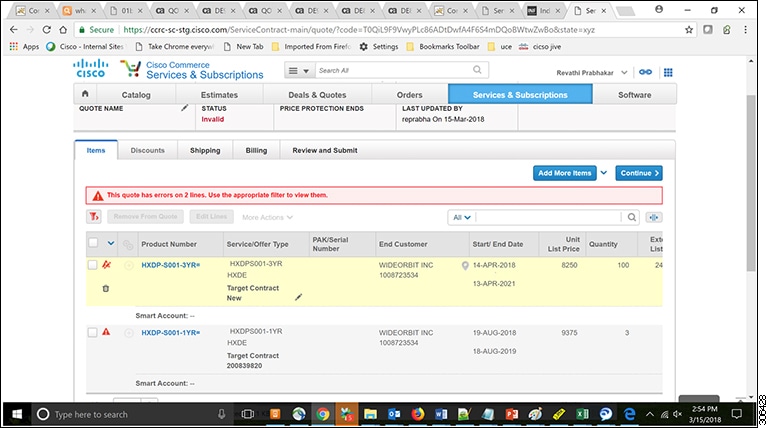Edit Target Contract New with pencil icon

click(x=298, y=297)
